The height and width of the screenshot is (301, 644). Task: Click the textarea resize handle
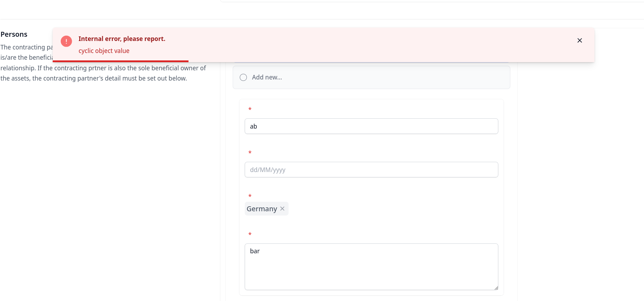496,288
